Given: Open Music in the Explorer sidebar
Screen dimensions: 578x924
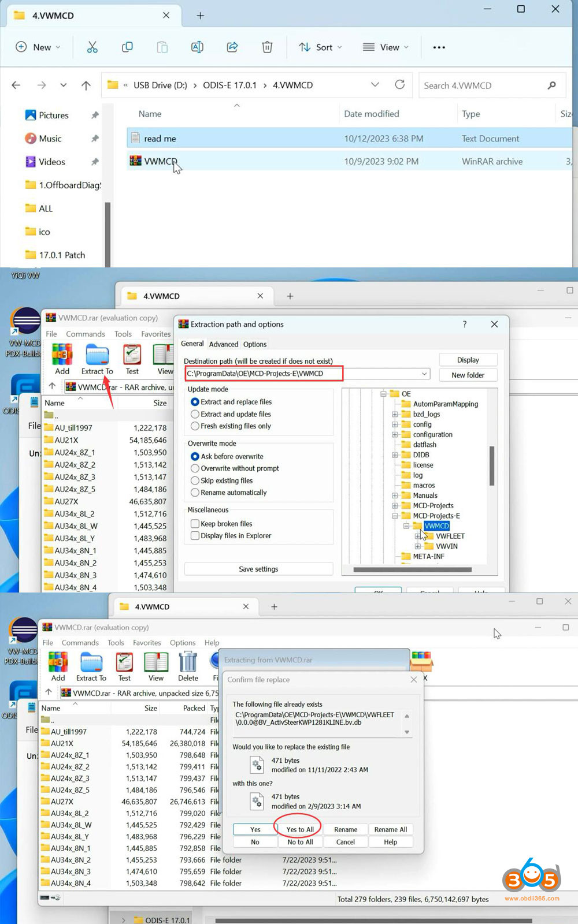Looking at the screenshot, I should pyautogui.click(x=43, y=139).
